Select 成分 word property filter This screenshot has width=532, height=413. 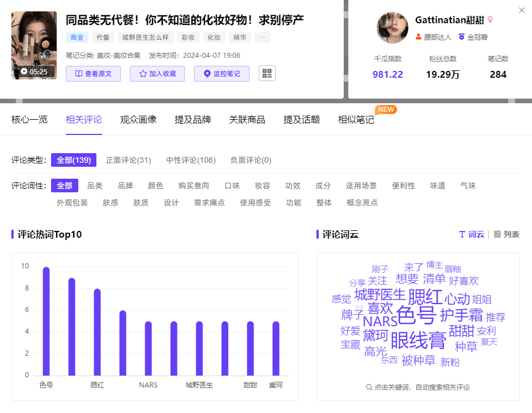click(323, 186)
